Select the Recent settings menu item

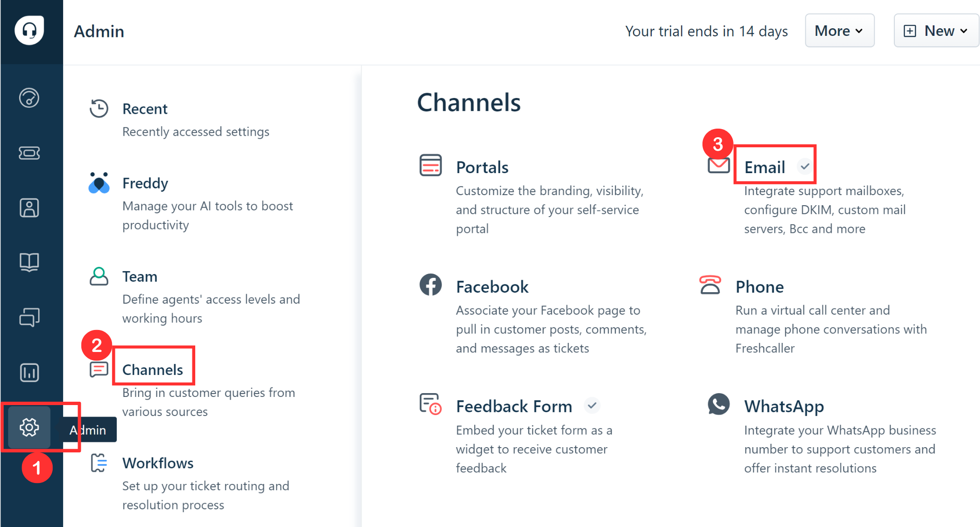[x=145, y=109]
